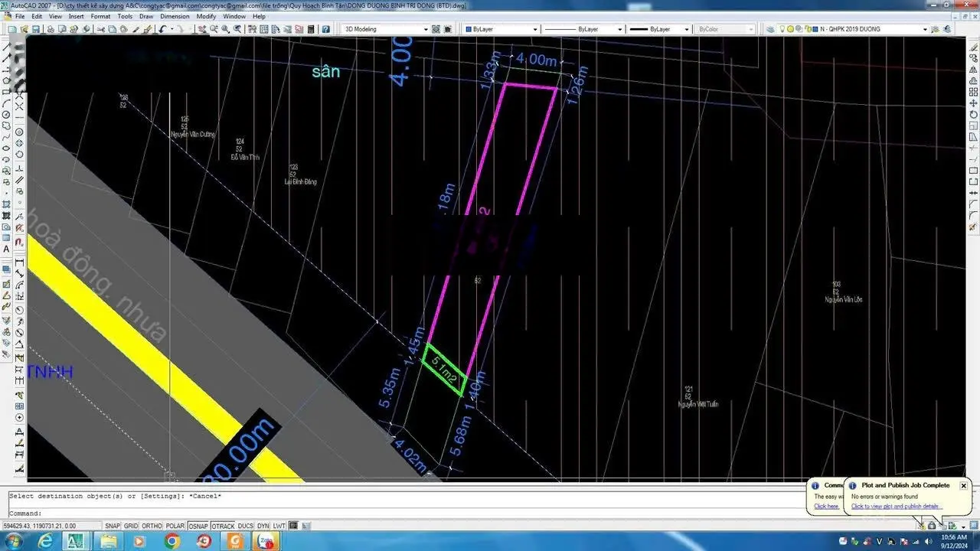Open the Tools menu

pos(125,16)
